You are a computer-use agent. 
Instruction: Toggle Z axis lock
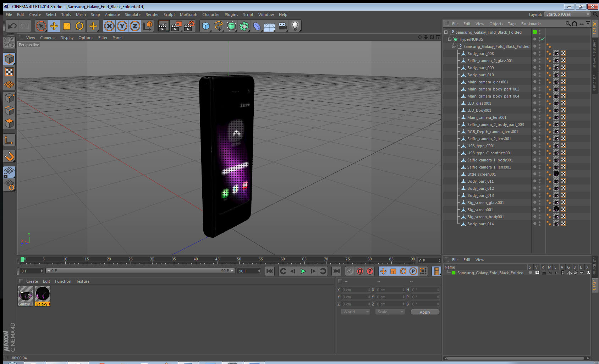(135, 26)
